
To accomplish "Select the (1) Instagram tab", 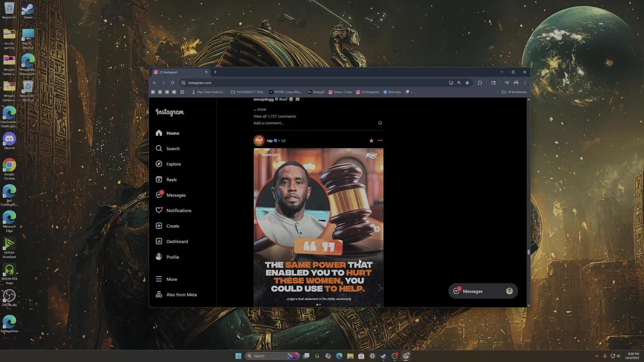I will 180,72.
